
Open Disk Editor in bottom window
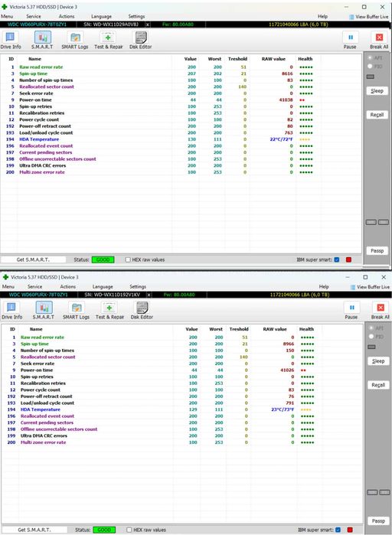(x=142, y=311)
